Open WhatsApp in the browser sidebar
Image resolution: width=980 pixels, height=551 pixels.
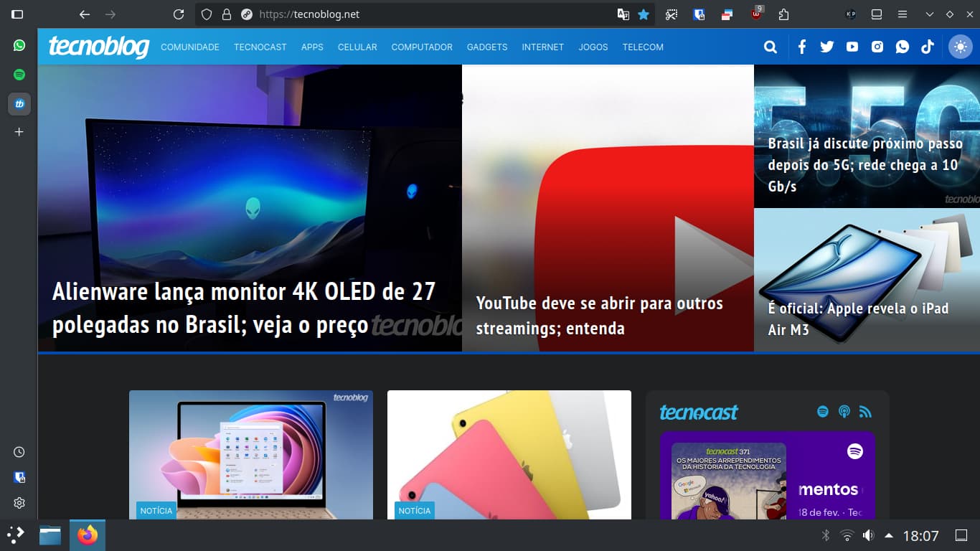pyautogui.click(x=19, y=45)
